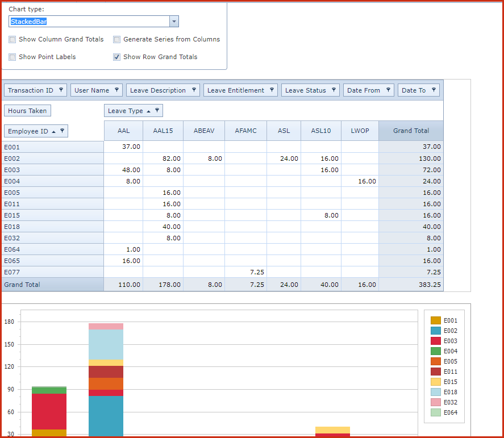Screen dimensions: 504x438
Task: Click the E064 legend color swatch
Action: click(x=436, y=412)
